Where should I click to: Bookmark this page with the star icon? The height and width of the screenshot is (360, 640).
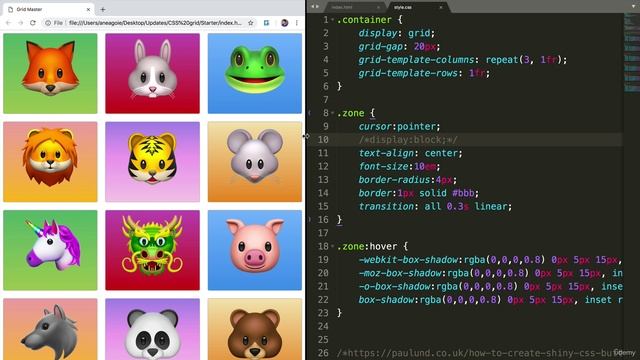pos(251,23)
